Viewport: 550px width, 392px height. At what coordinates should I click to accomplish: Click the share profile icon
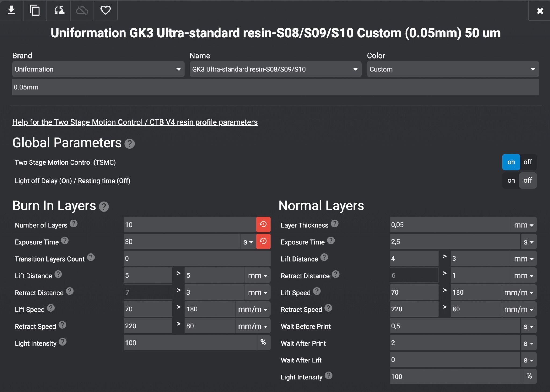point(59,10)
